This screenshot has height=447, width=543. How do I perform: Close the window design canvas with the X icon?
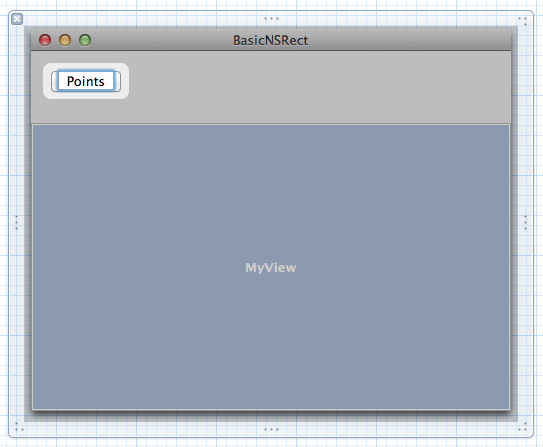(x=17, y=19)
